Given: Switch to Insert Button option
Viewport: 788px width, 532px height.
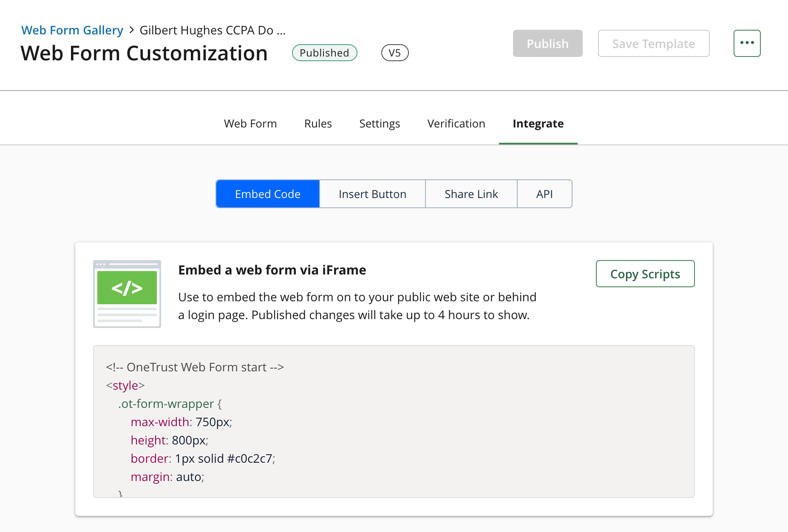Looking at the screenshot, I should (372, 194).
